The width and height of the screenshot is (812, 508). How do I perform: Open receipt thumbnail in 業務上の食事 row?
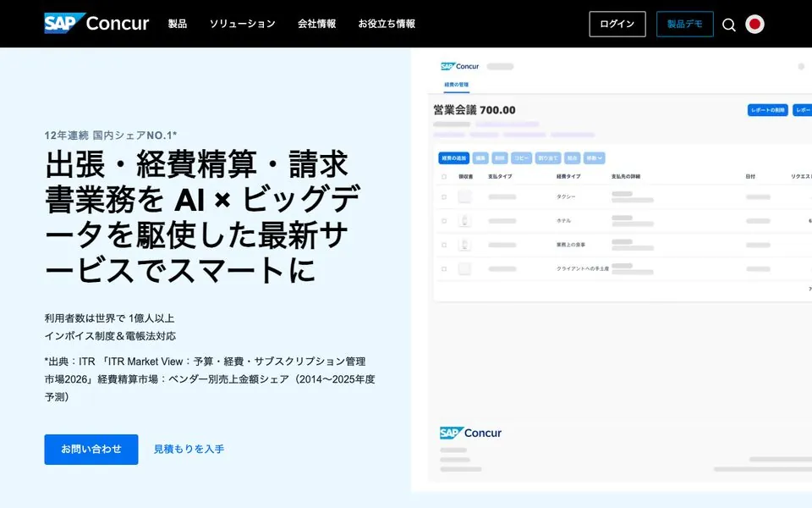pos(464,245)
